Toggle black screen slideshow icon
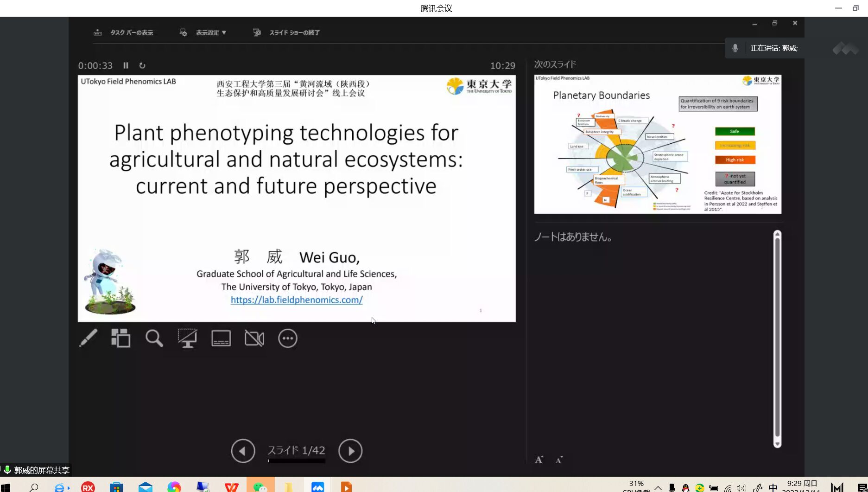The height and width of the screenshot is (492, 868). [188, 338]
